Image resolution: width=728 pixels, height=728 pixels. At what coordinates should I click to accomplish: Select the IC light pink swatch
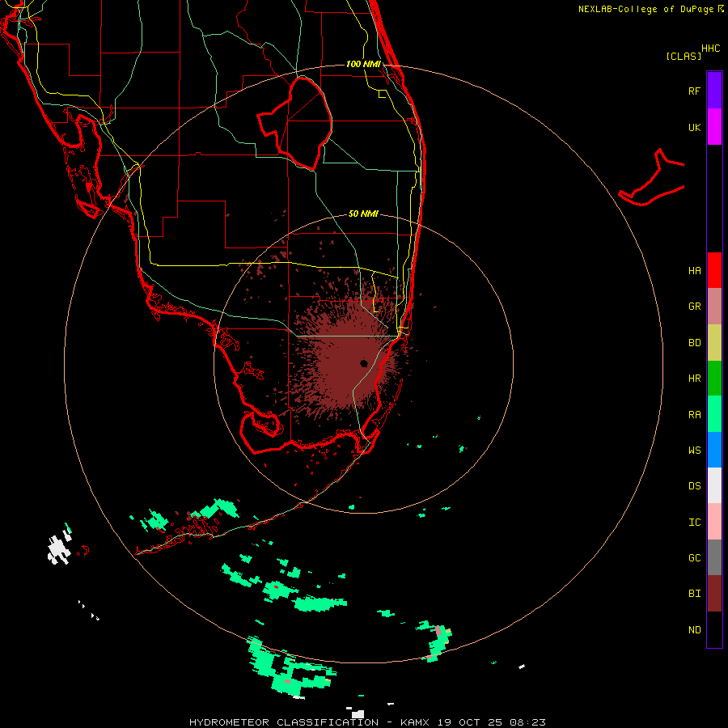714,522
